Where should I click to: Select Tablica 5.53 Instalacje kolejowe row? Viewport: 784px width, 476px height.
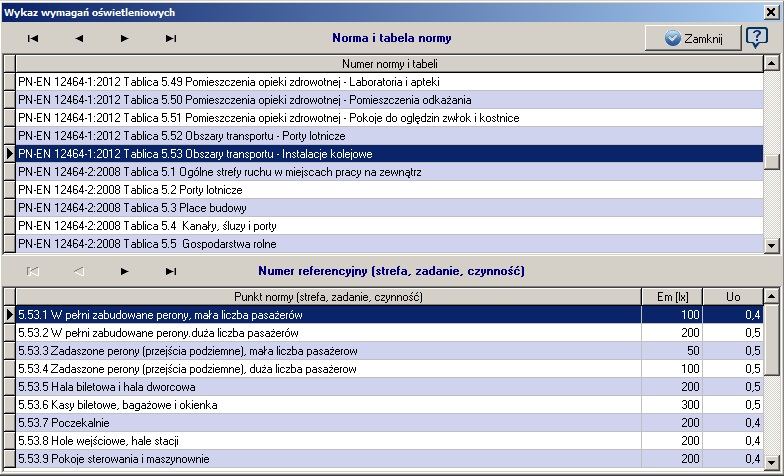[x=390, y=154]
